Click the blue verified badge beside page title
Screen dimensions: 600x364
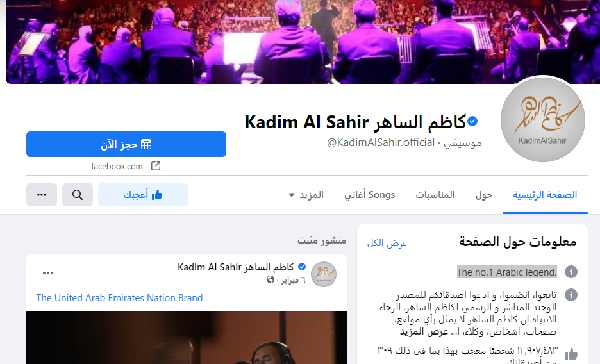[x=472, y=122]
